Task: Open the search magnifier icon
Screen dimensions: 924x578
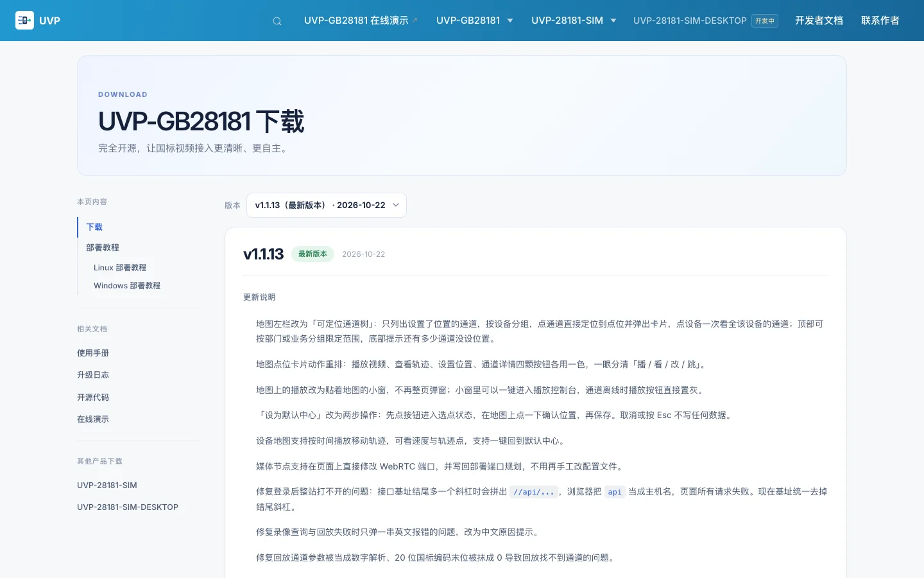Action: (277, 21)
